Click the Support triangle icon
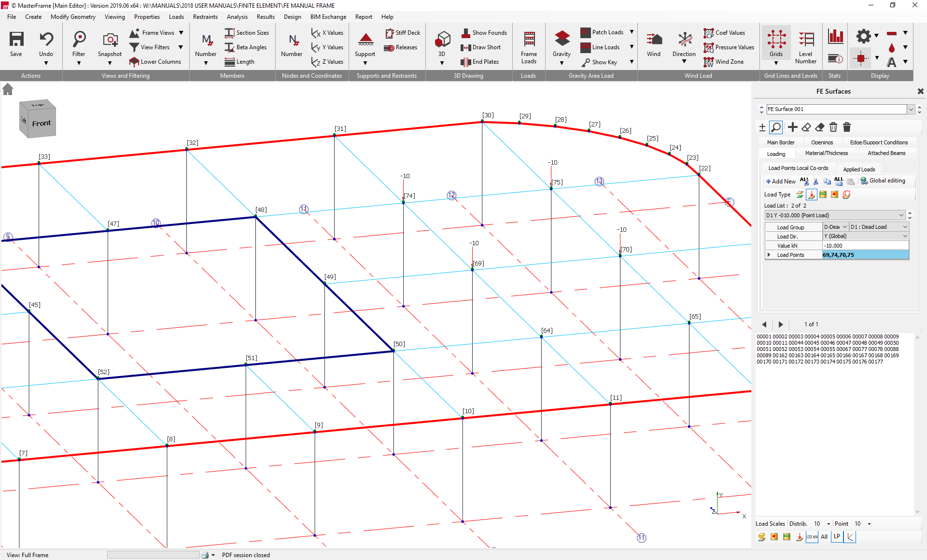Screen dimensions: 927x560 [365, 39]
